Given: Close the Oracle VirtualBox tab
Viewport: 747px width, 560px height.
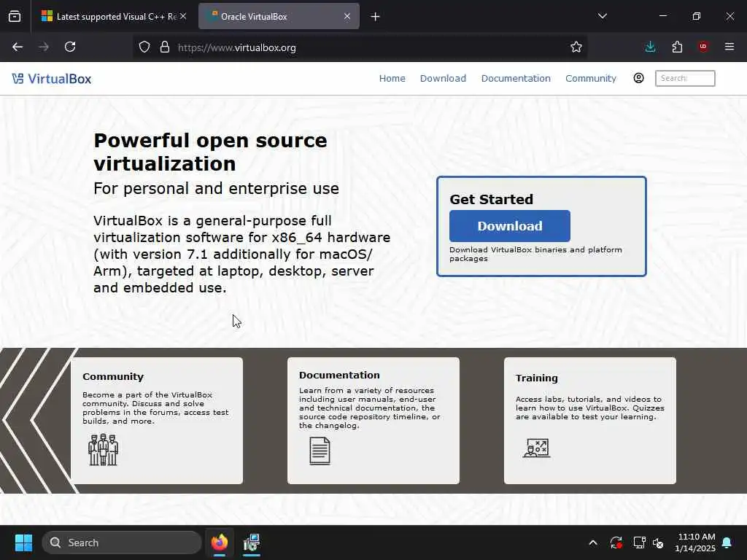Looking at the screenshot, I should coord(347,16).
